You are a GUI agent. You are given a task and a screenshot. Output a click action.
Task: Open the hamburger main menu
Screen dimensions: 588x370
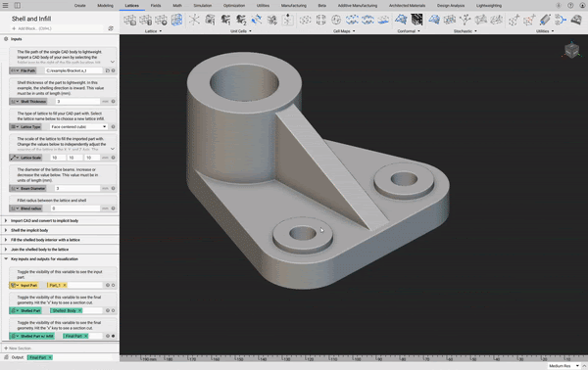coord(5,5)
